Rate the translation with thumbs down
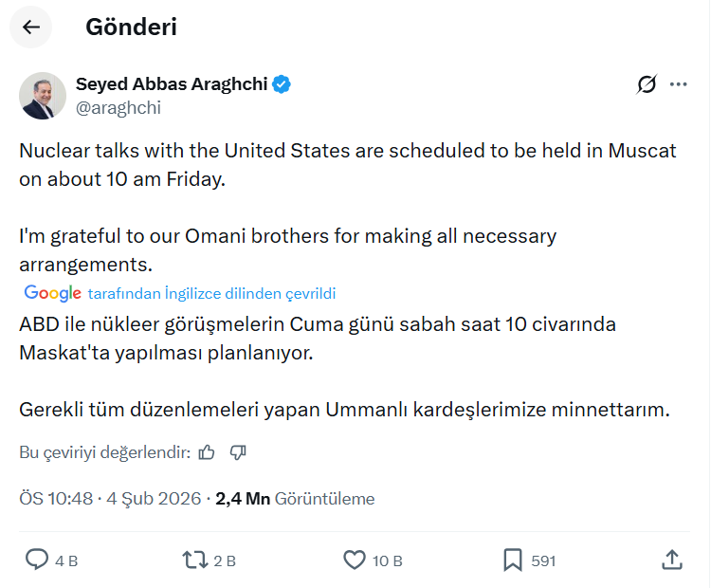The width and height of the screenshot is (711, 588). (x=238, y=452)
